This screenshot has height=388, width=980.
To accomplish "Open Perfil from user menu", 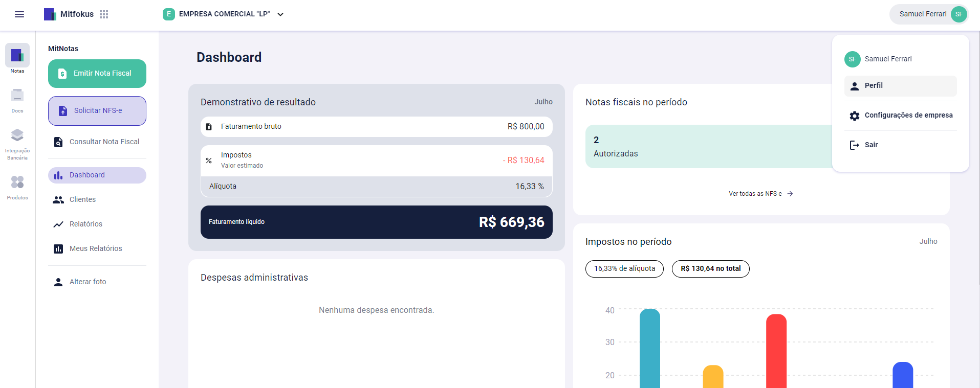I will 901,86.
